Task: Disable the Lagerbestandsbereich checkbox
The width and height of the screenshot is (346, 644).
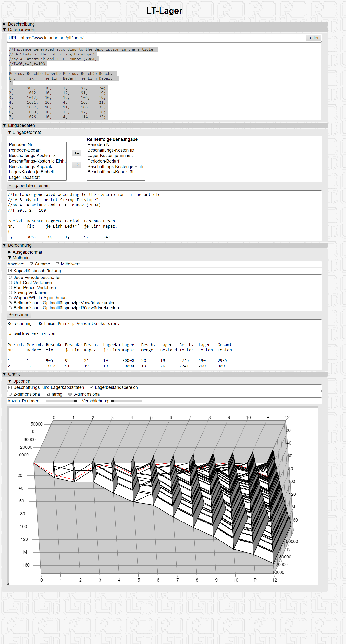Action: point(91,387)
